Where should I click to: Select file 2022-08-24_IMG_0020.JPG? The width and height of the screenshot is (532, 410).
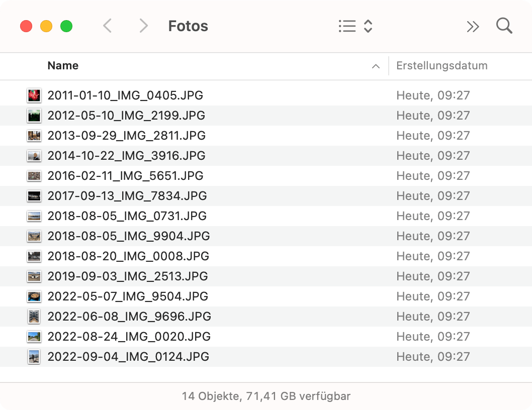(129, 337)
